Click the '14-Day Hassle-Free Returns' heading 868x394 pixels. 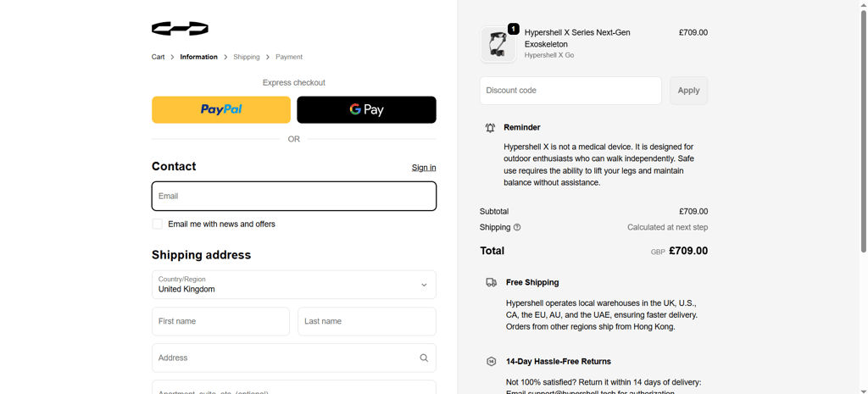point(559,361)
